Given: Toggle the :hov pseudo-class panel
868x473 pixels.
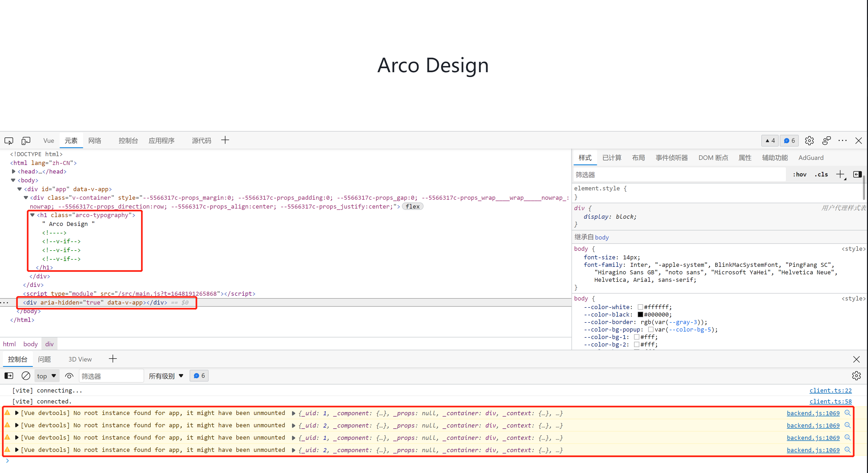Looking at the screenshot, I should point(800,174).
